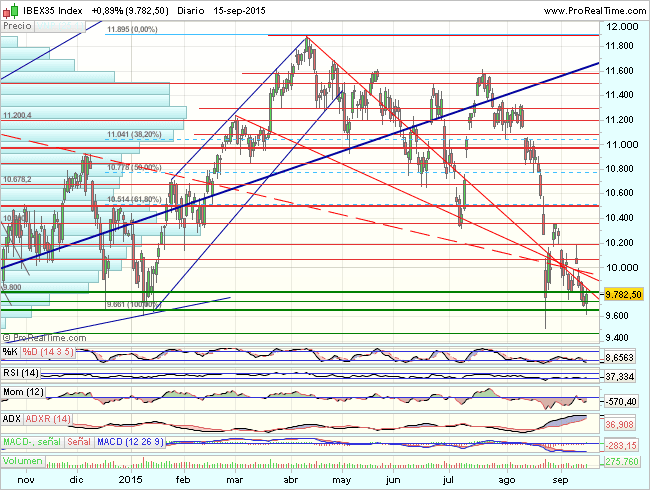
Task: Click the abr label on the time axis
Action: click(x=291, y=480)
